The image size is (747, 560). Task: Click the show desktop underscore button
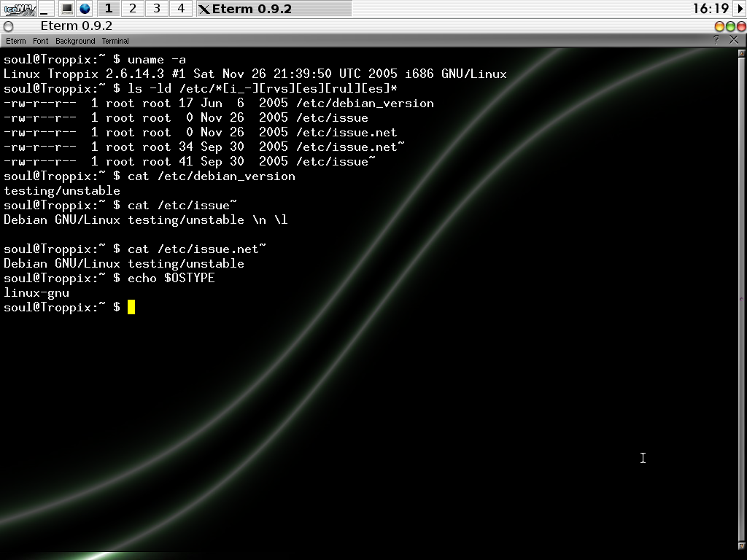click(x=46, y=9)
